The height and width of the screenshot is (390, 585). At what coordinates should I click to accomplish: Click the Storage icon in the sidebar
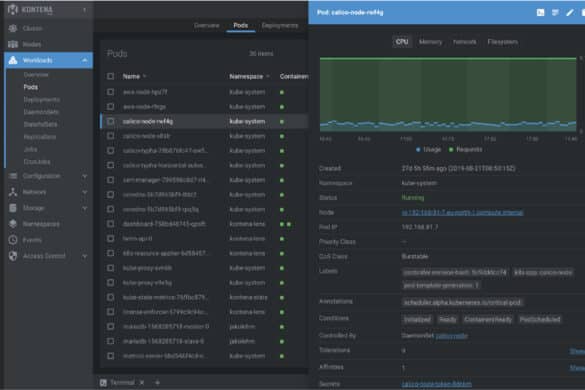[x=13, y=208]
